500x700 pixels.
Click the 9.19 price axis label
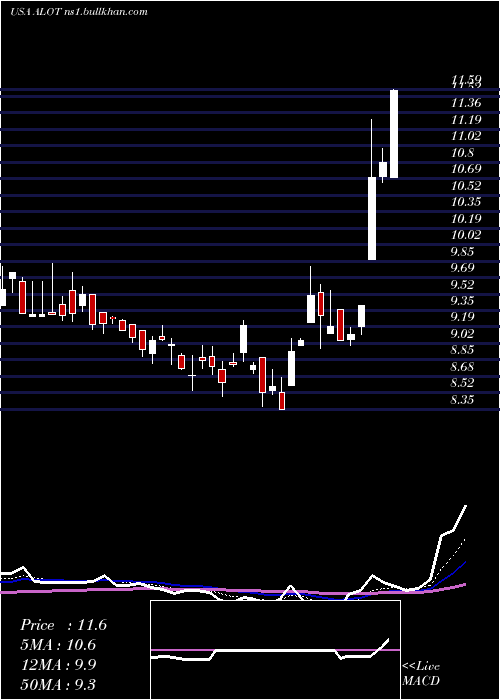(462, 317)
